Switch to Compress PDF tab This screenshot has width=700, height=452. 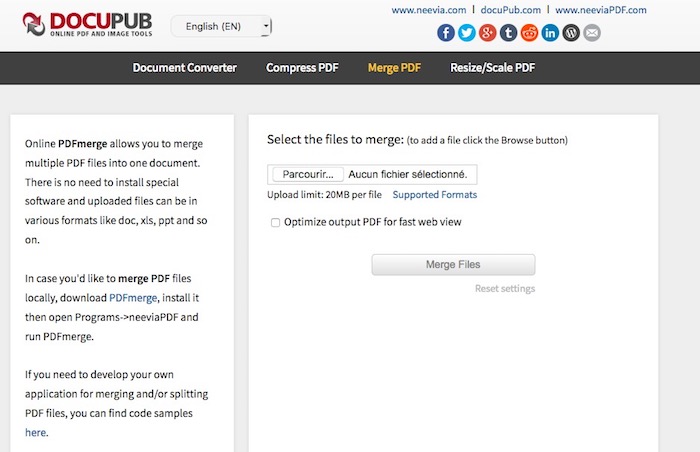click(x=302, y=68)
